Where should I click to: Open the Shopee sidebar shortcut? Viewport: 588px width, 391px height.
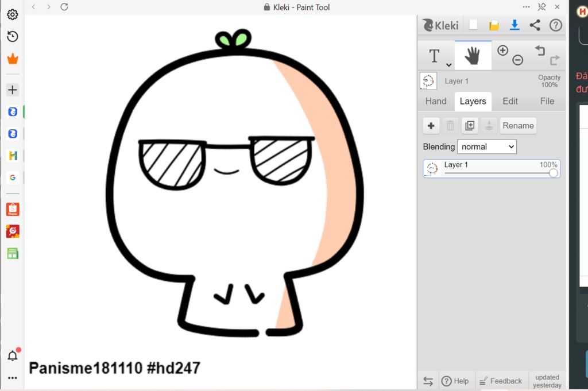[x=13, y=209]
